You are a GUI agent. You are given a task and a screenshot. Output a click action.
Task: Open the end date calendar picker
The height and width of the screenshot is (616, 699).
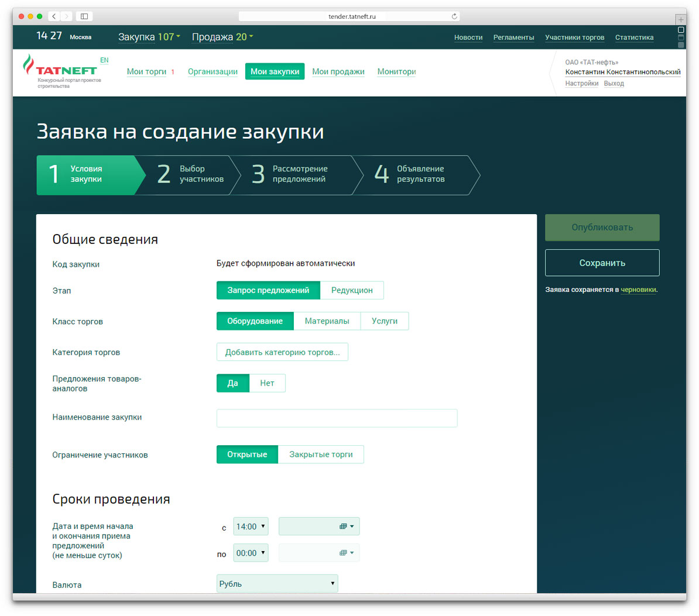(347, 553)
